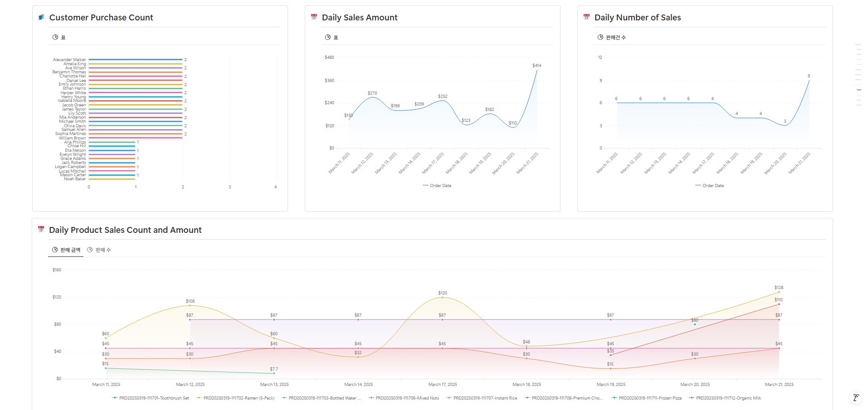Click the $360 y-axis label

tap(329, 81)
